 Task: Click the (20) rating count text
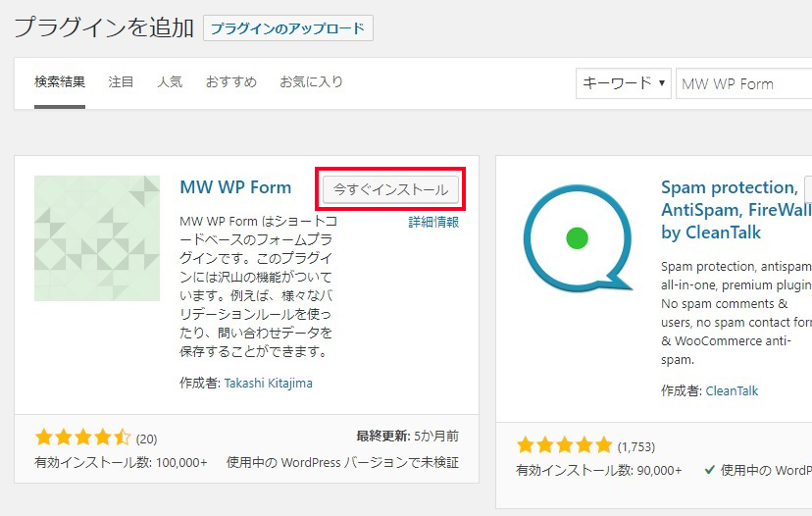click(x=146, y=439)
